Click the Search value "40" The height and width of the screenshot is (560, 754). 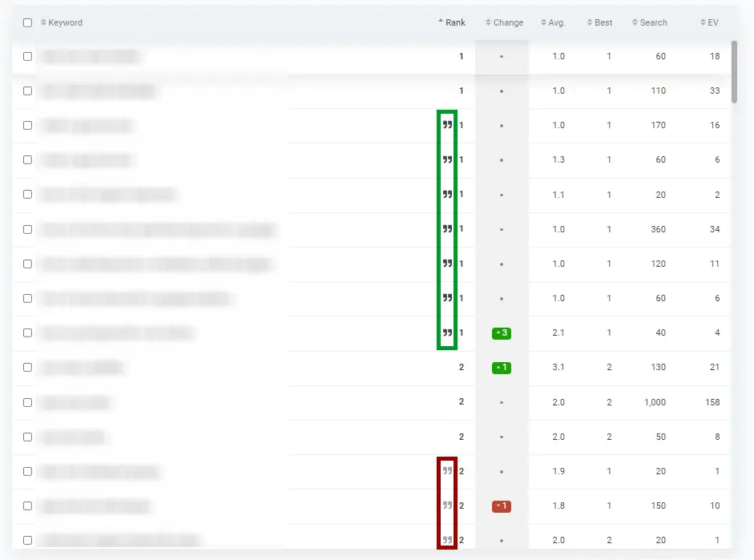pyautogui.click(x=661, y=332)
